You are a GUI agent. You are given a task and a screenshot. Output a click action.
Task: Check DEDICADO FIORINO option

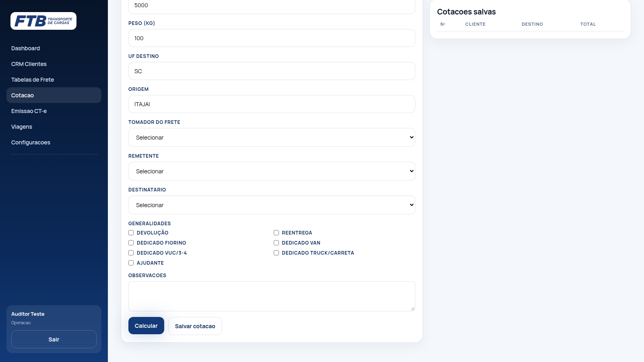click(131, 243)
